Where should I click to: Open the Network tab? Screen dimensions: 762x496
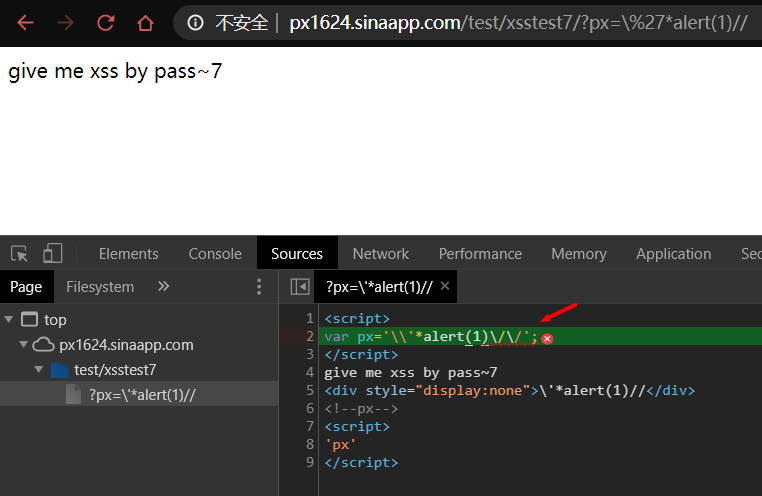pos(380,253)
